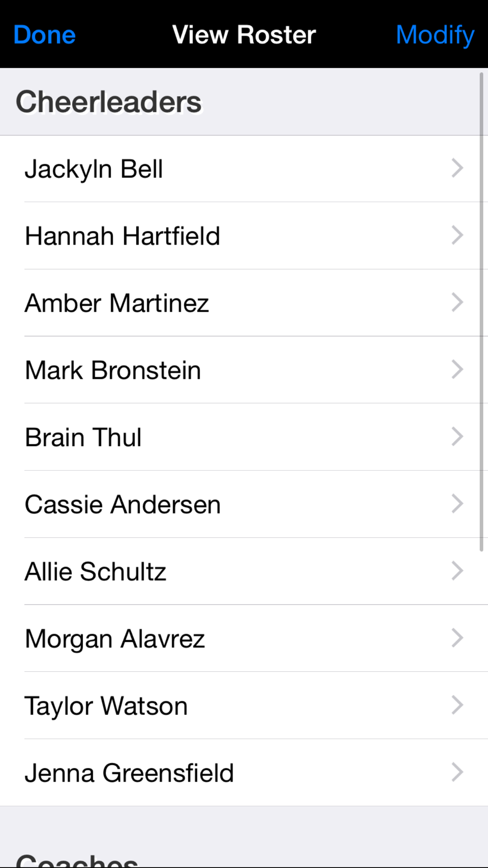The width and height of the screenshot is (488, 868).
Task: Tap the arrow next to Cassie Andersen
Action: (x=457, y=504)
